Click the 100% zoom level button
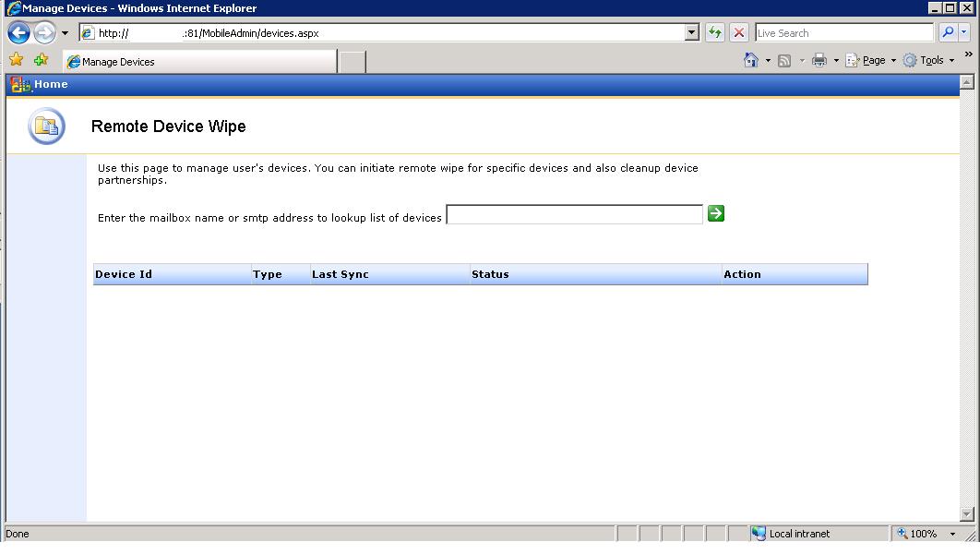The height and width of the screenshot is (554, 980). (x=917, y=534)
